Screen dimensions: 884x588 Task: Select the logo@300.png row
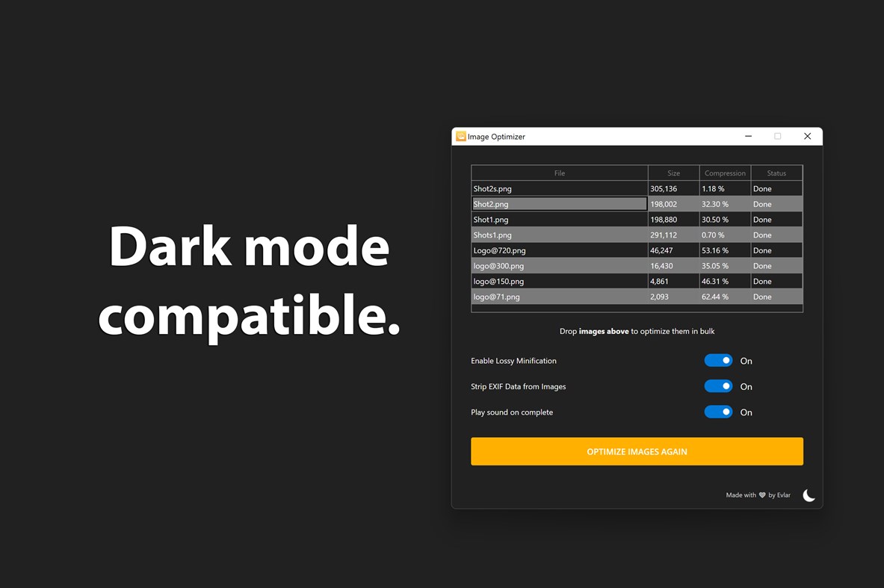pyautogui.click(x=559, y=266)
